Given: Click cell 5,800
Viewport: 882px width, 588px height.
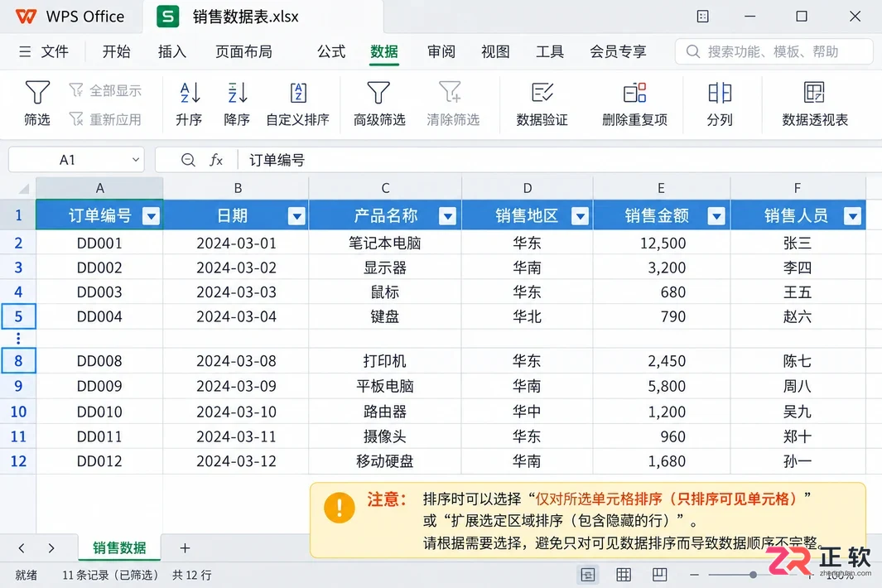Looking at the screenshot, I should [x=662, y=386].
